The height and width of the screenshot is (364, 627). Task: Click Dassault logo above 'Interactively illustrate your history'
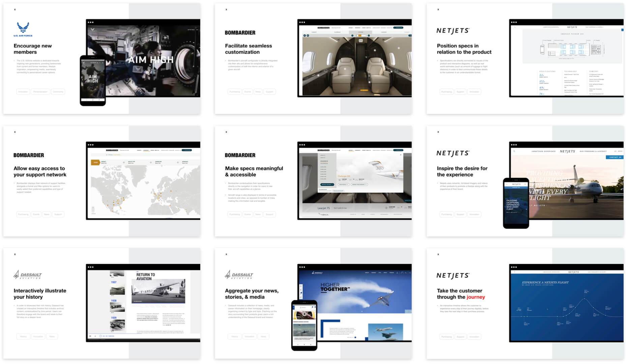click(28, 275)
